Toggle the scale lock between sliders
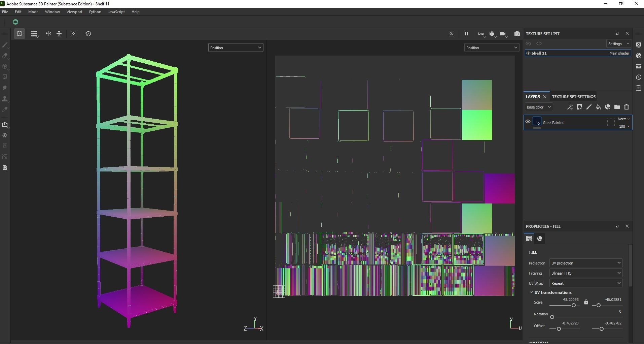 pos(586,302)
